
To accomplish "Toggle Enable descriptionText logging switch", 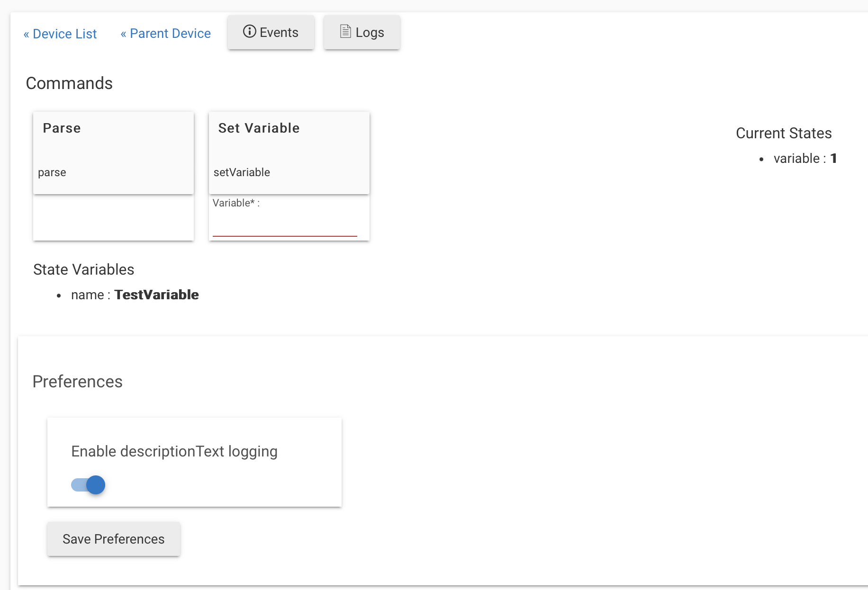I will click(89, 485).
